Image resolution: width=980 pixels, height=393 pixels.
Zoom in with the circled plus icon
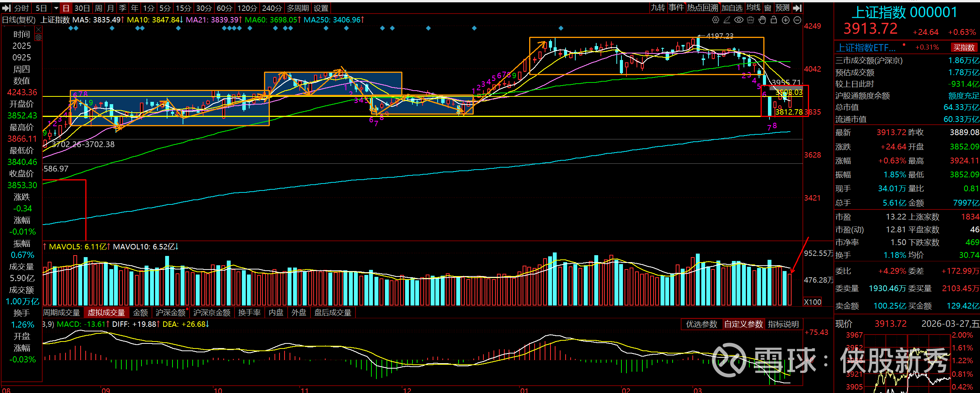click(x=786, y=20)
